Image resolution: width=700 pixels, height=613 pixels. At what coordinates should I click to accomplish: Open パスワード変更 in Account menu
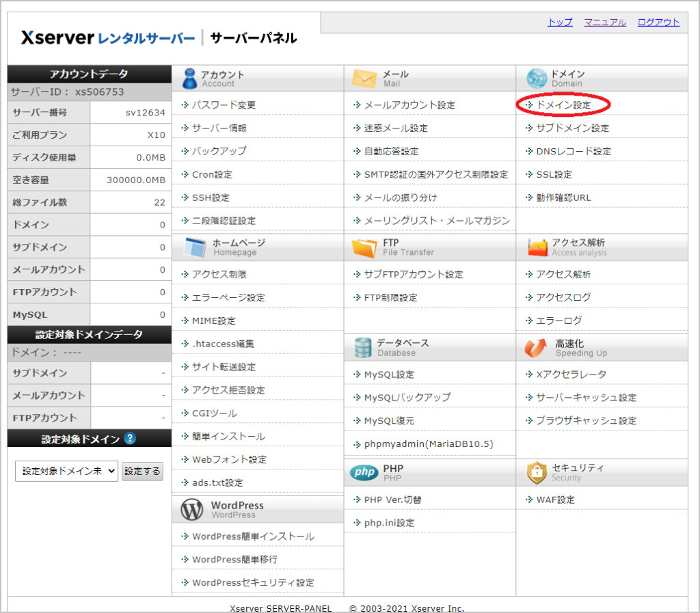pyautogui.click(x=224, y=105)
